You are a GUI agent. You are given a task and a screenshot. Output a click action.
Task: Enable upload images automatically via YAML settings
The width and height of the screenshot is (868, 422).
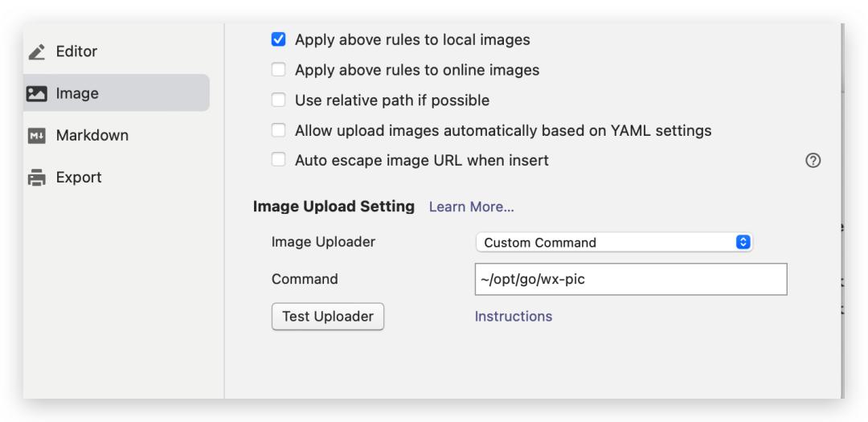(278, 131)
